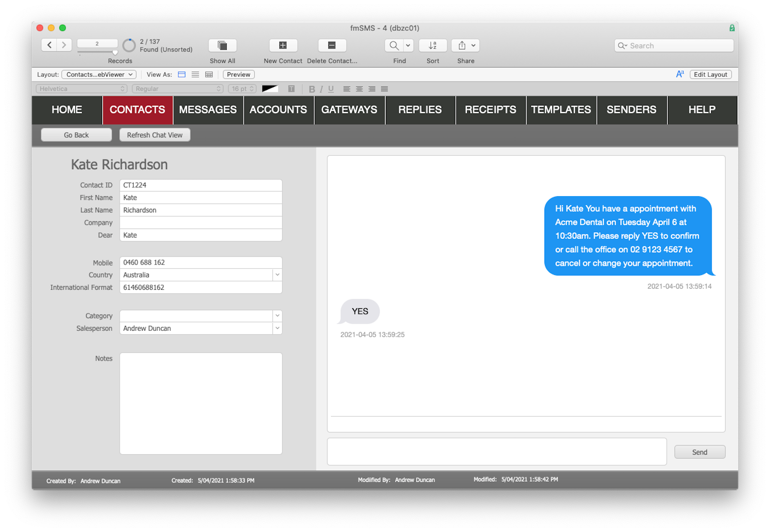The width and height of the screenshot is (770, 532).
Task: Click the green lock security icon
Action: [732, 28]
